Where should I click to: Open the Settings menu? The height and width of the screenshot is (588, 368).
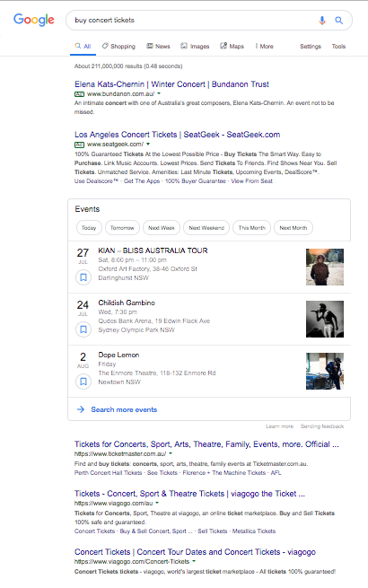[x=311, y=46]
